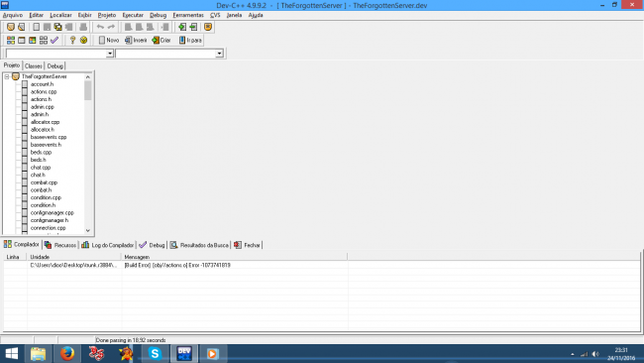The image size is (644, 363).
Task: Click the orange shield icon ending the top toolbar
Action: click(208, 27)
